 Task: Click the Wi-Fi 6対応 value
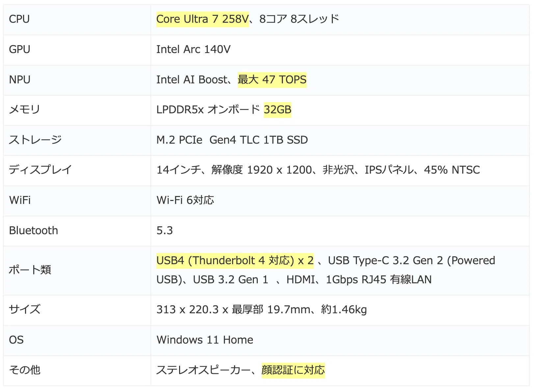click(185, 200)
